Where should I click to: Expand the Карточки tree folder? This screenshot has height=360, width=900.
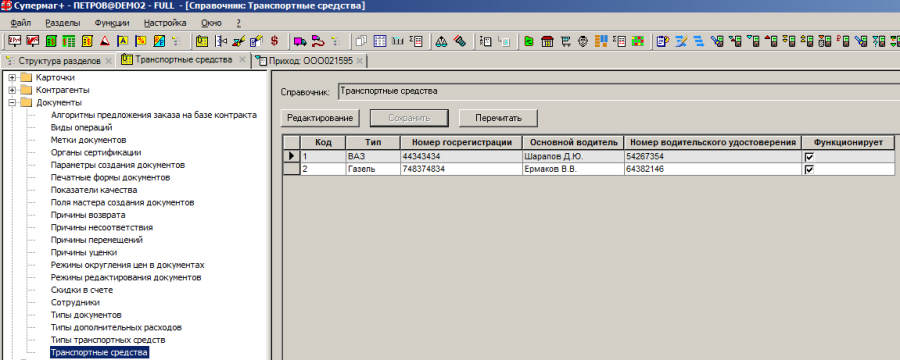point(12,78)
